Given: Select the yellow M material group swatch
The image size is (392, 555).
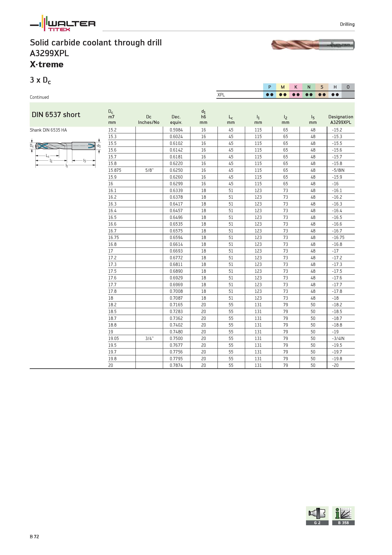Looking at the screenshot, I should click(x=283, y=87).
